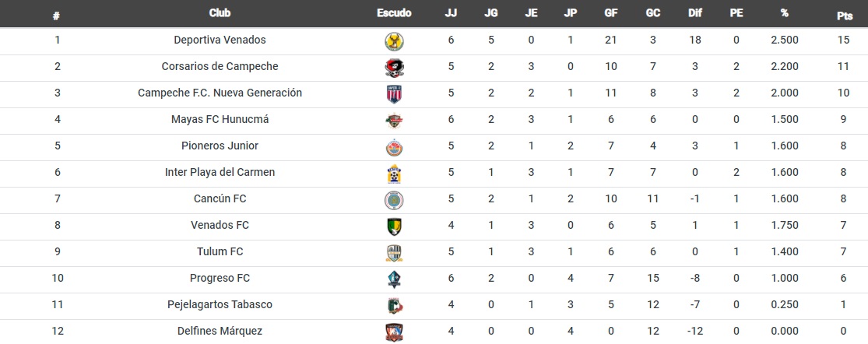Click the Inter Playa del Carmen crest
Viewport: 868px width, 344px height.
[x=394, y=174]
